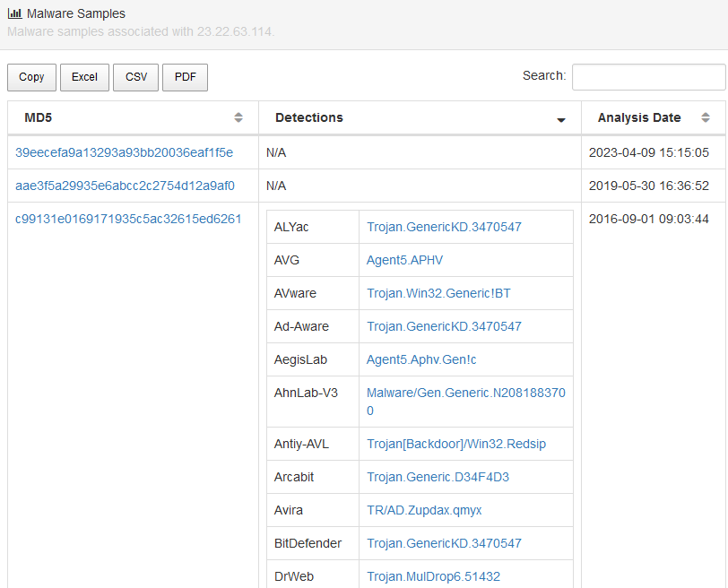Open AVware Trojan.Win32.Generic!BT detection link
This screenshot has height=588, width=728.
[438, 293]
